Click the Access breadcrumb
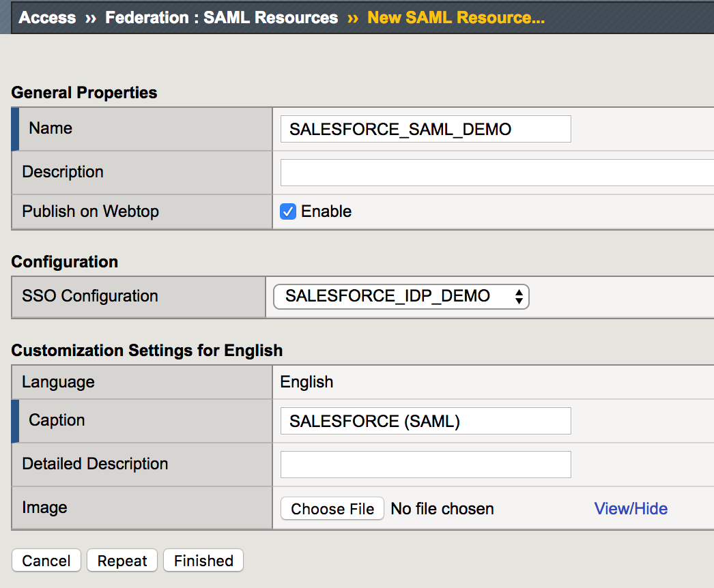This screenshot has width=714, height=588. [x=47, y=17]
